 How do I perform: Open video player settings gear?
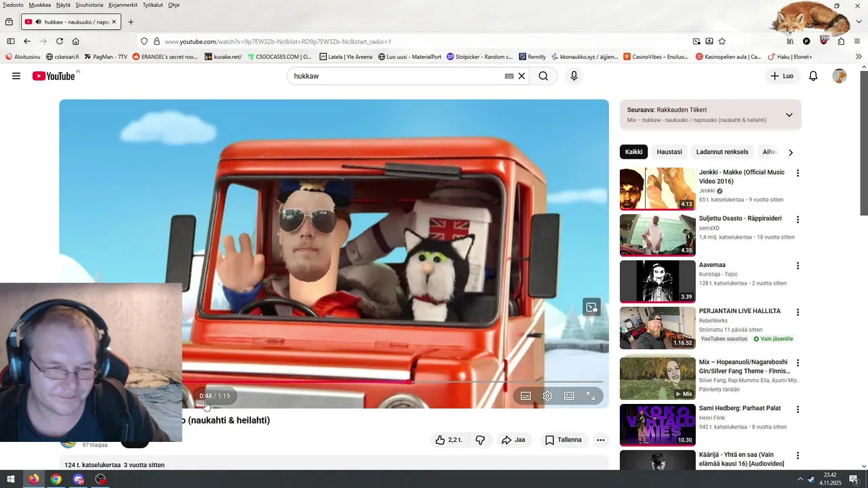(x=547, y=396)
